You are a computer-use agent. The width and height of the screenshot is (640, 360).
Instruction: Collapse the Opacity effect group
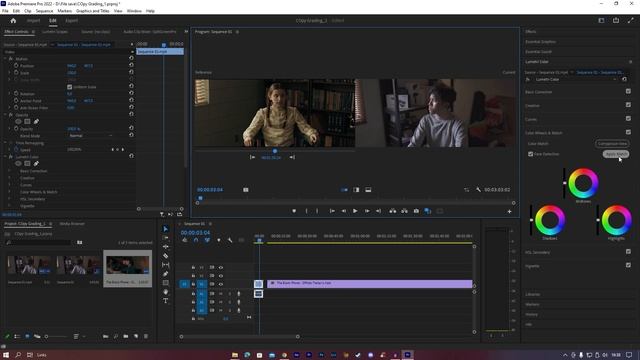point(5,115)
